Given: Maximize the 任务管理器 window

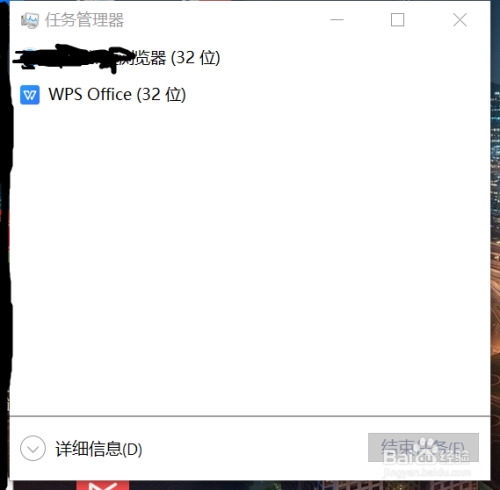Looking at the screenshot, I should [x=397, y=20].
